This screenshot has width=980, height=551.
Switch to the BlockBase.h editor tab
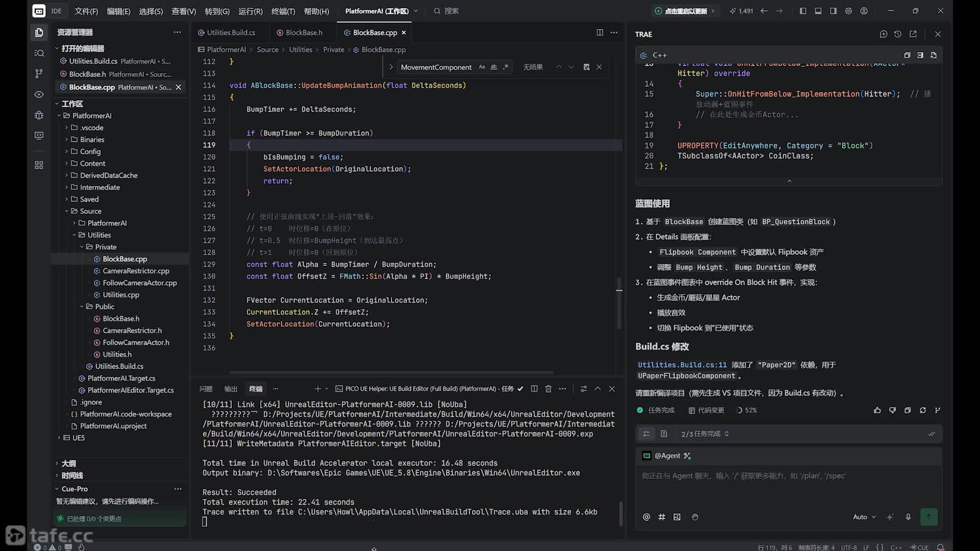[303, 33]
